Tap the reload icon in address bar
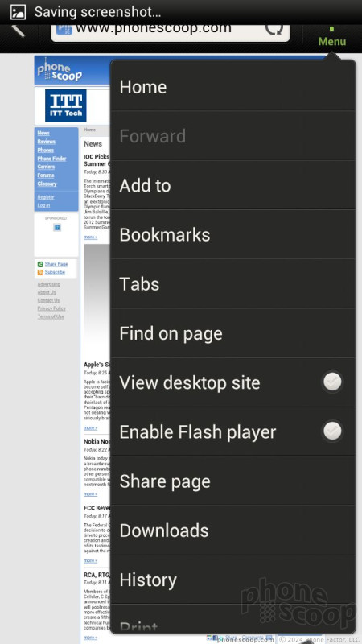 (x=274, y=29)
